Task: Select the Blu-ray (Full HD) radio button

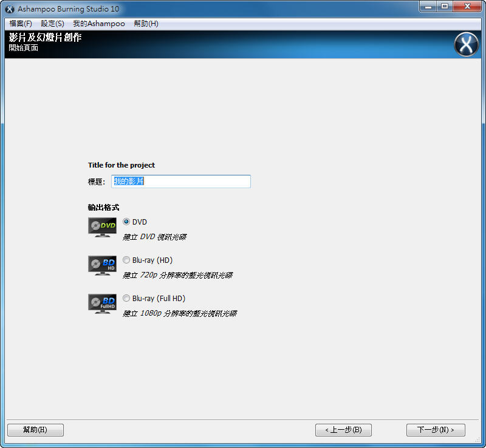Action: (126, 298)
